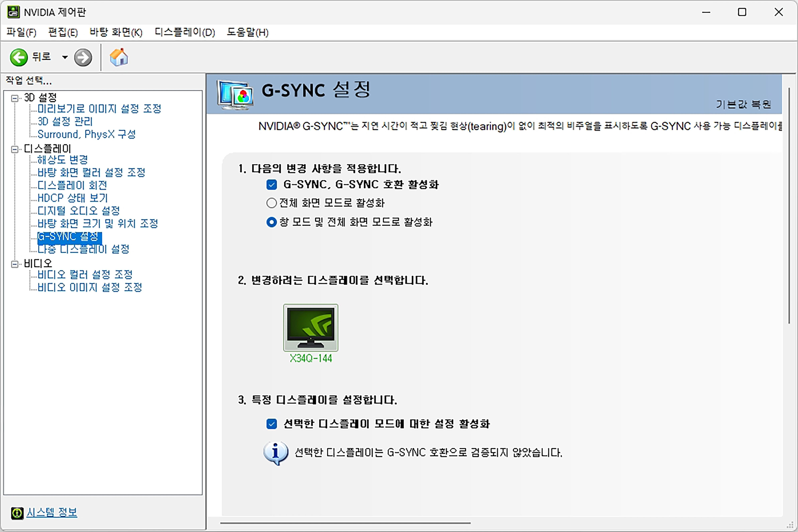Click the 시스템 정보 icon at bottom left
The image size is (798, 532).
pos(17,513)
